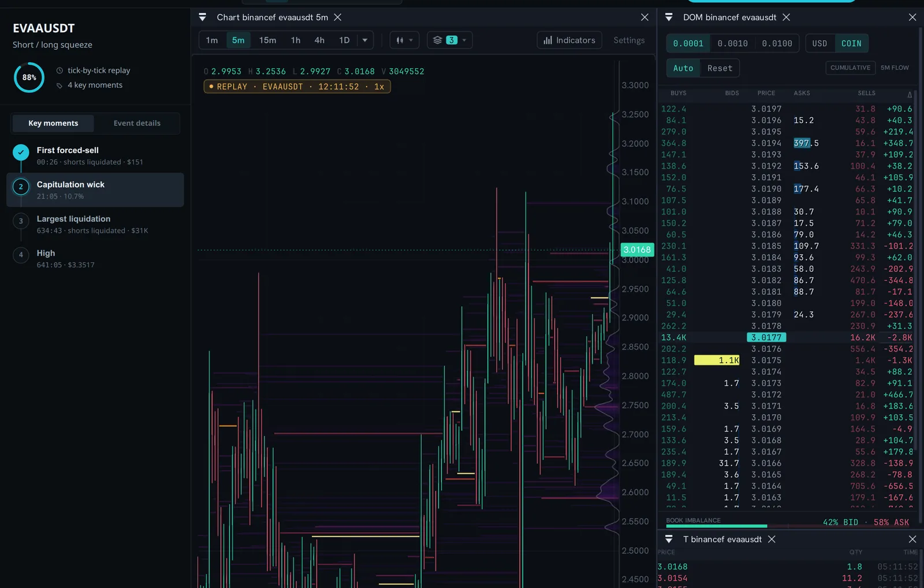Screen dimensions: 924x588
Task: Click the yellow 1.1K bid highlight
Action: coord(717,360)
